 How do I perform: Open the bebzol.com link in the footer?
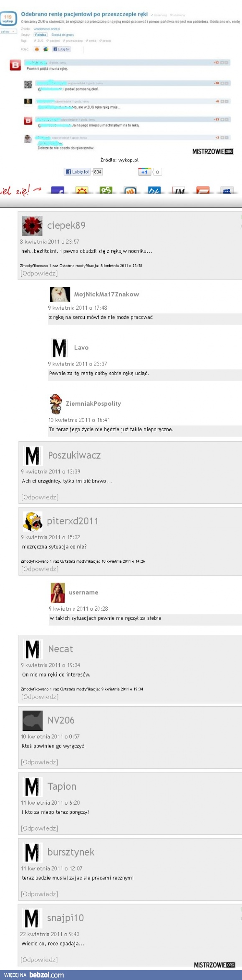click(47, 975)
